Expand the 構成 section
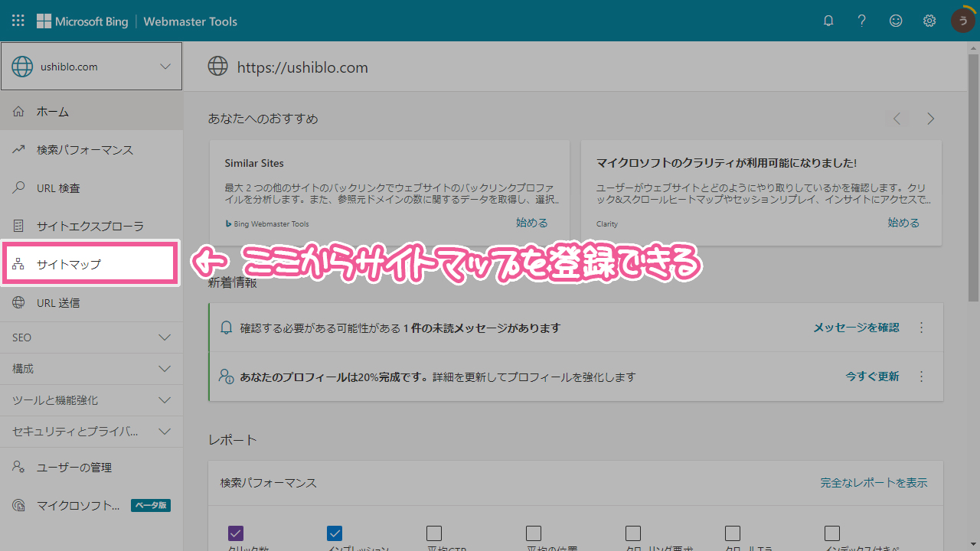980x551 pixels. point(91,369)
